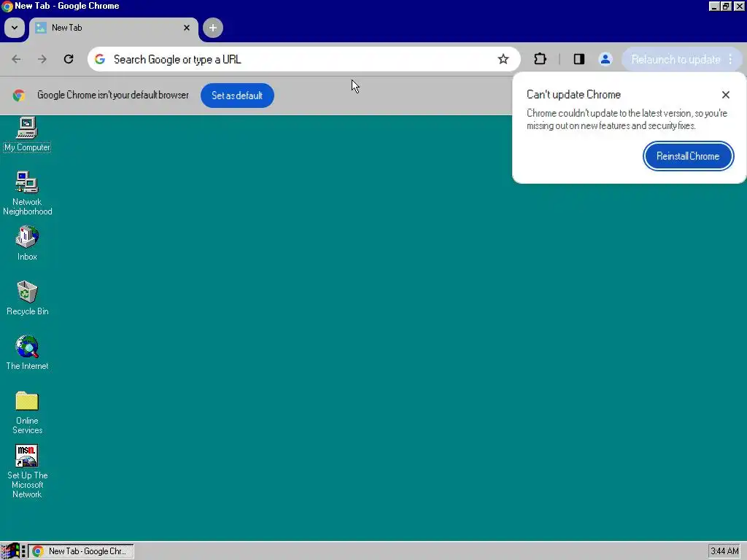This screenshot has width=747, height=560.
Task: Select the New Tab tab
Action: point(114,28)
